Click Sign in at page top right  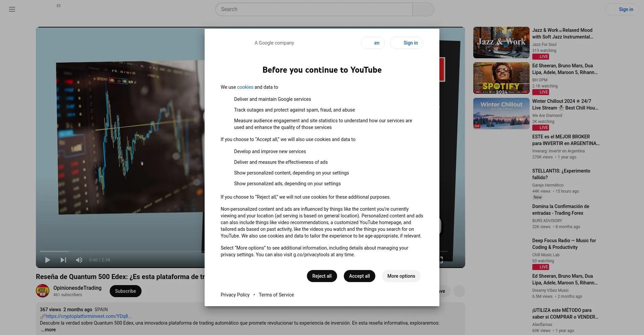click(622, 9)
